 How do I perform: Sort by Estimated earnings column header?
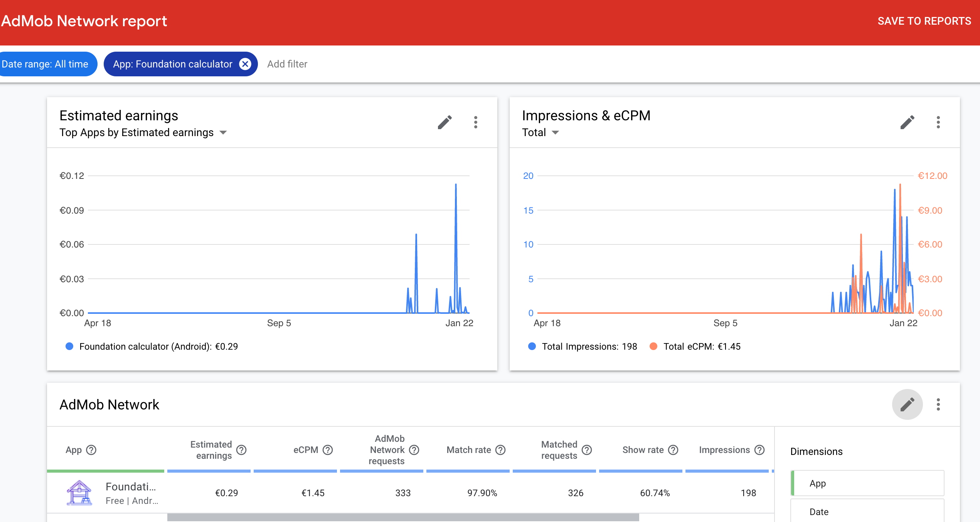pyautogui.click(x=211, y=450)
